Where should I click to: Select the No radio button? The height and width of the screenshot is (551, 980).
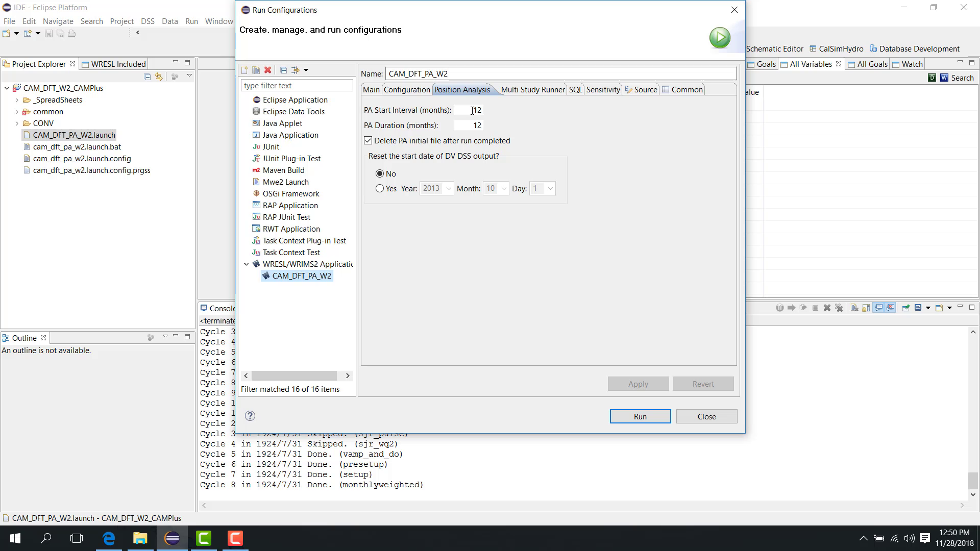[x=380, y=174]
